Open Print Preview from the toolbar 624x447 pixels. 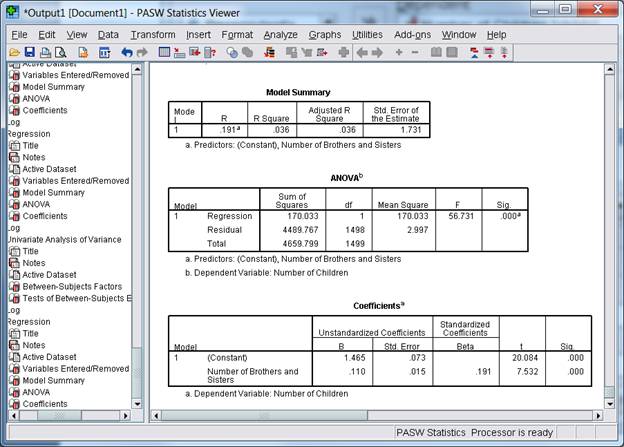point(60,52)
